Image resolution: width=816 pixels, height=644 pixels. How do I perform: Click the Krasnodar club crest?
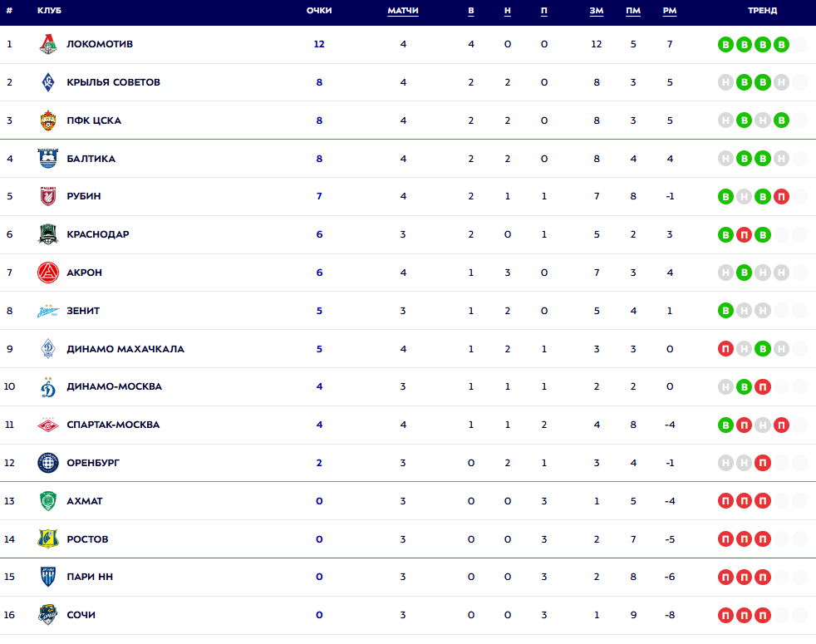point(48,234)
